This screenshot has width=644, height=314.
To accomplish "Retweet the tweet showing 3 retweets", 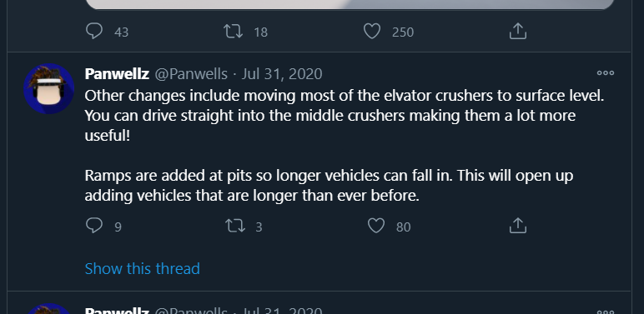I will [x=235, y=226].
